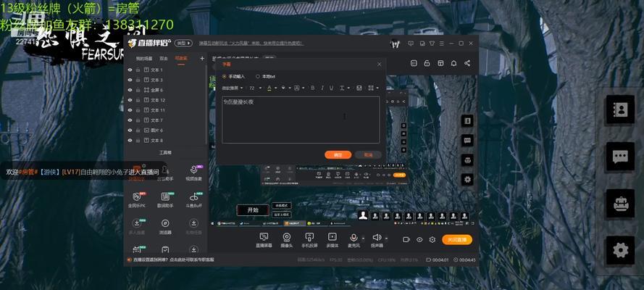The height and width of the screenshot is (290, 644).
Task: Add 摄像头 camera source
Action: [x=287, y=240]
